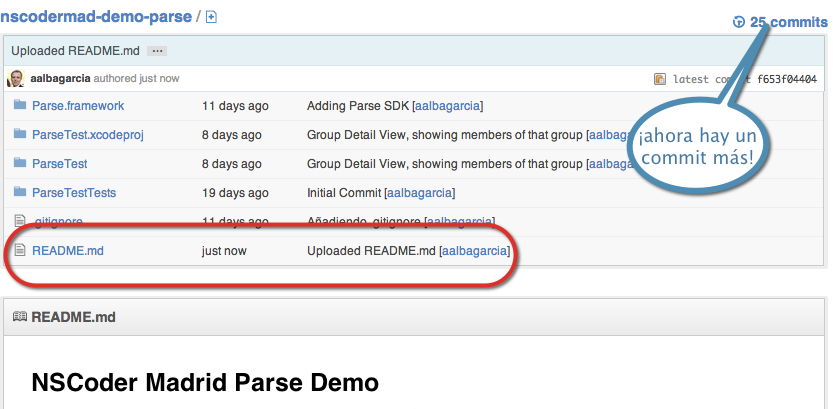The height and width of the screenshot is (409, 833).
Task: Click the new file plus icon beside the repo name
Action: (x=211, y=17)
